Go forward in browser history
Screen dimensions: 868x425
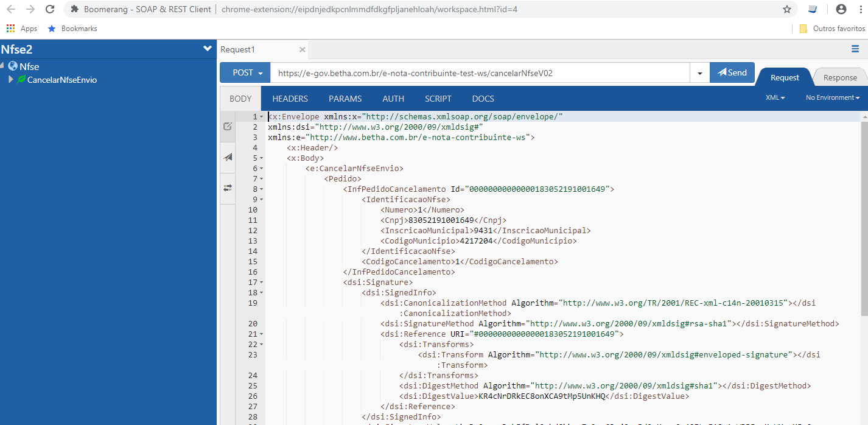[x=30, y=9]
